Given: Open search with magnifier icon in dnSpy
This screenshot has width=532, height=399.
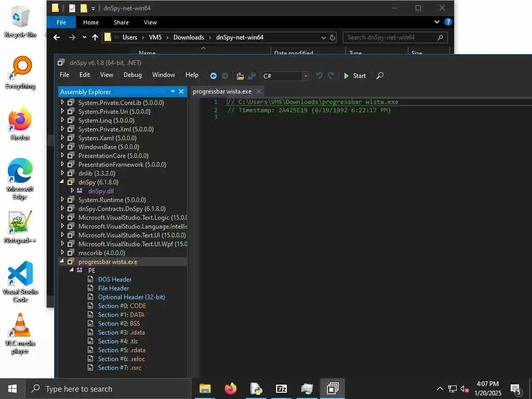Looking at the screenshot, I should click(x=380, y=75).
